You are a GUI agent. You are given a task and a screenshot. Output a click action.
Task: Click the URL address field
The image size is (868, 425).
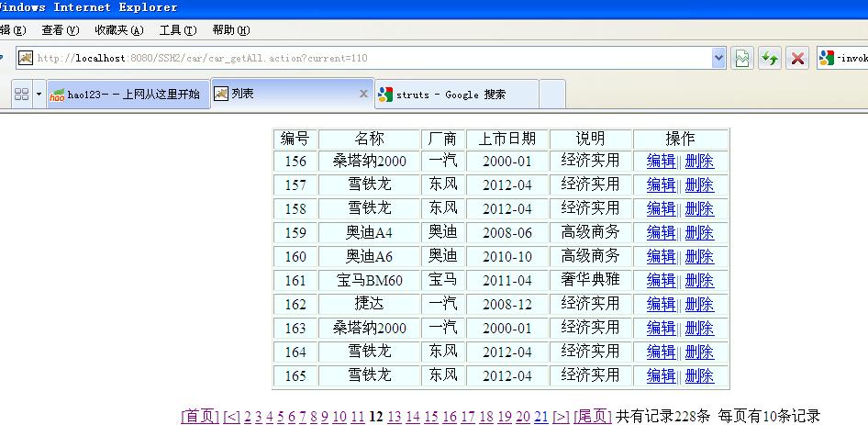pyautogui.click(x=372, y=58)
